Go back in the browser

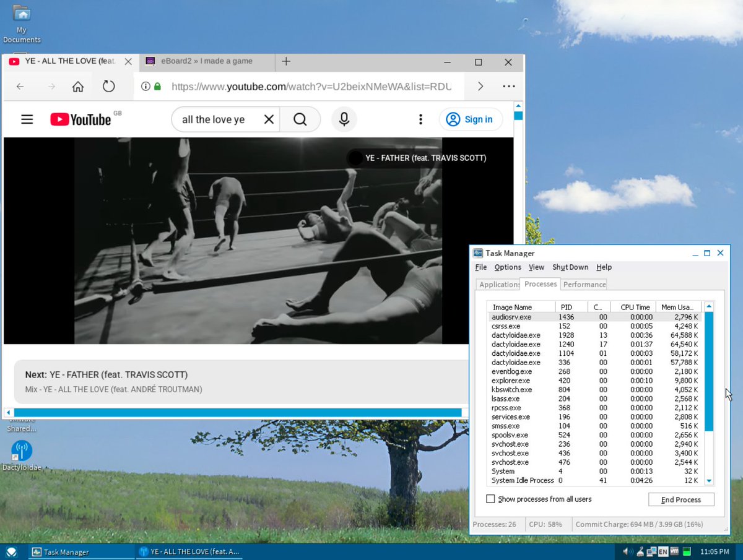pyautogui.click(x=20, y=87)
